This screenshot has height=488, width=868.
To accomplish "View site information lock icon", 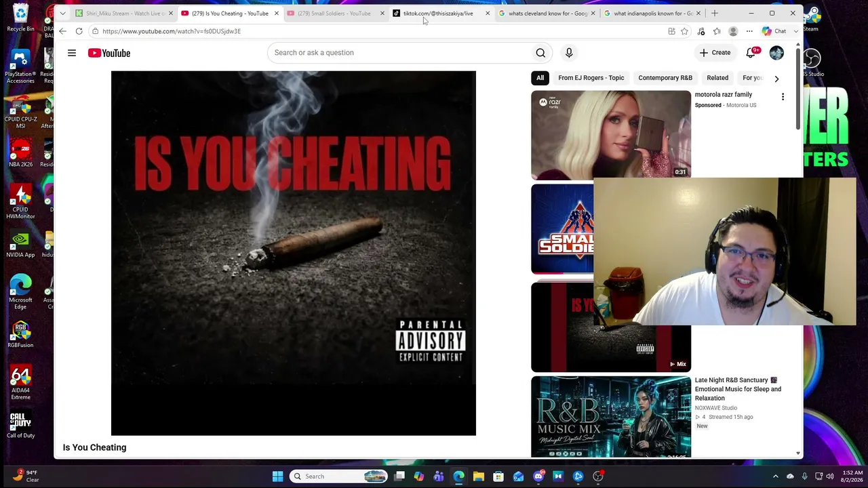I will [x=95, y=31].
